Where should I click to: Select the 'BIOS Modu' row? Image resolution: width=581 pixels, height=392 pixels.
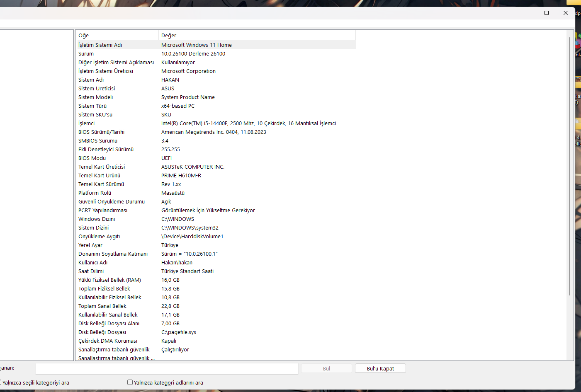coord(216,158)
